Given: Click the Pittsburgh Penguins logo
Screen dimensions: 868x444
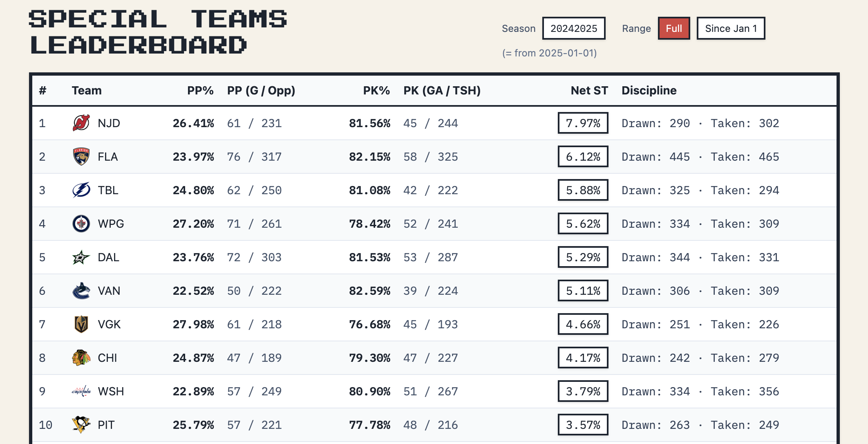Looking at the screenshot, I should pyautogui.click(x=81, y=424).
